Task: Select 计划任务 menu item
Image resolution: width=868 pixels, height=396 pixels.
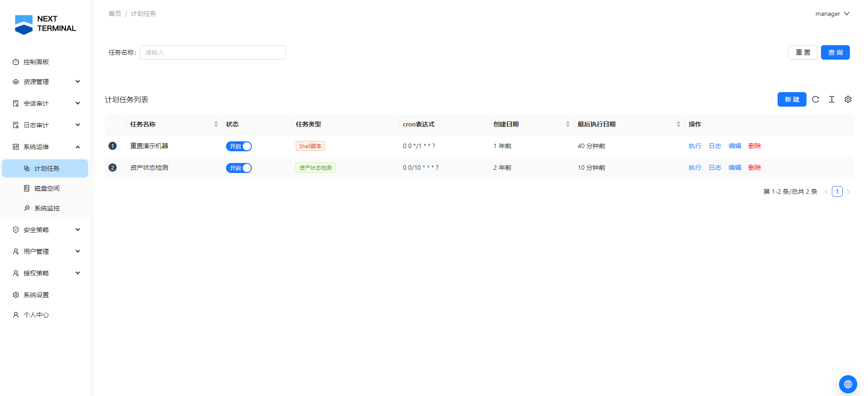Action: (x=45, y=168)
